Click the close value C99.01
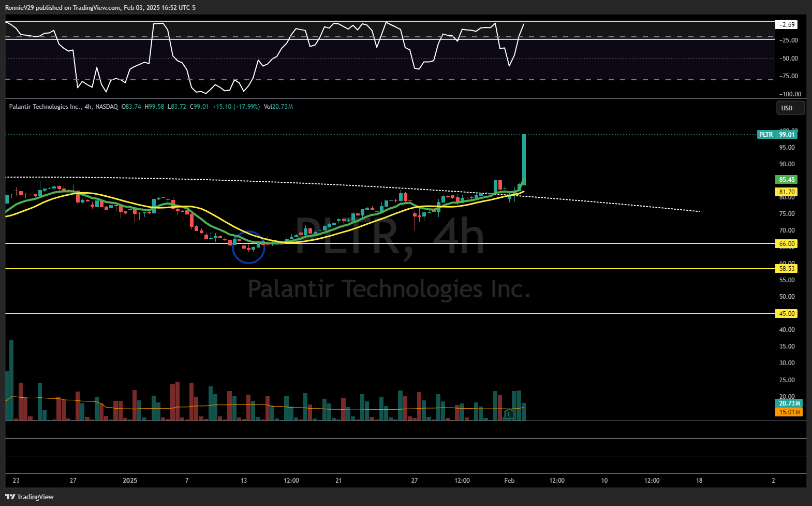812x506 pixels. pos(199,107)
